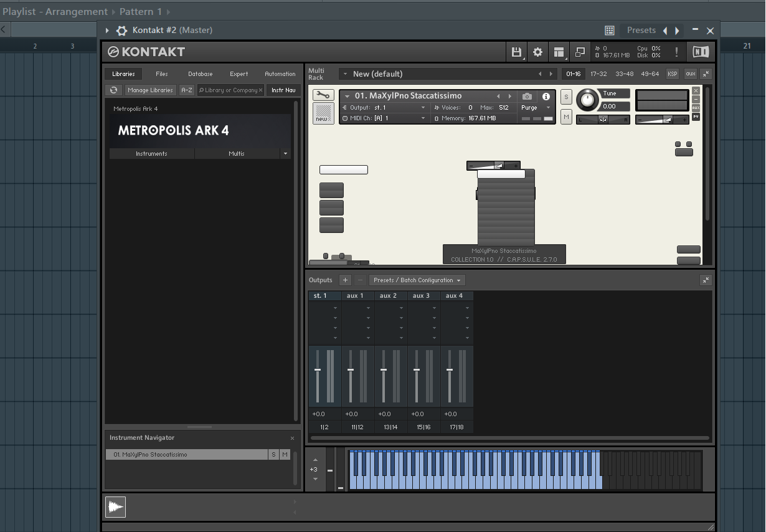This screenshot has height=532, width=766.
Task: Remove the instrument with the X in its header
Action: (x=696, y=91)
